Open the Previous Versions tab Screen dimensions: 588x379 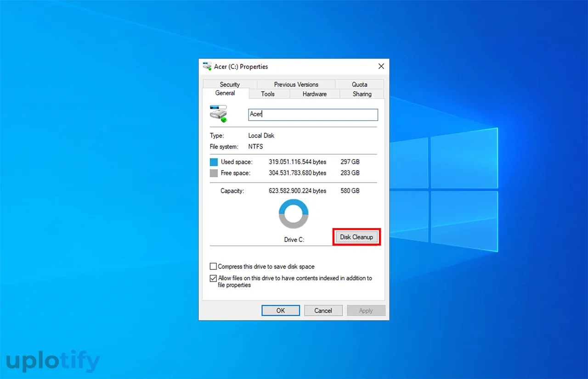click(296, 84)
